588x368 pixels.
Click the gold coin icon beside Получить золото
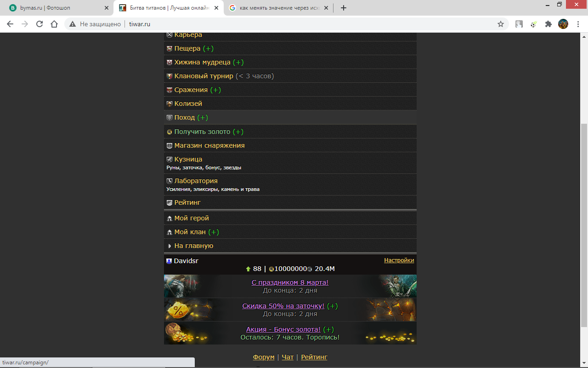click(x=170, y=132)
